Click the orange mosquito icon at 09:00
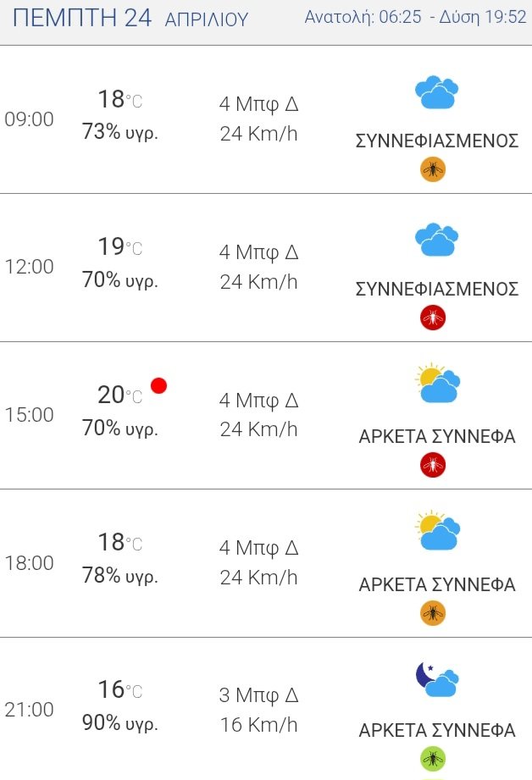The width and height of the screenshot is (532, 780). [x=433, y=169]
